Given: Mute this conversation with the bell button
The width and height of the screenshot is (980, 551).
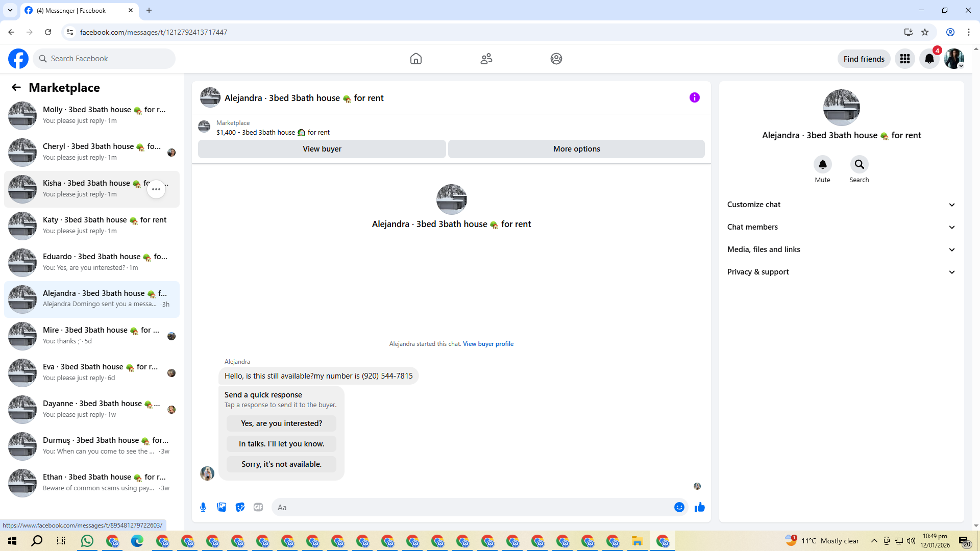Looking at the screenshot, I should tap(822, 164).
